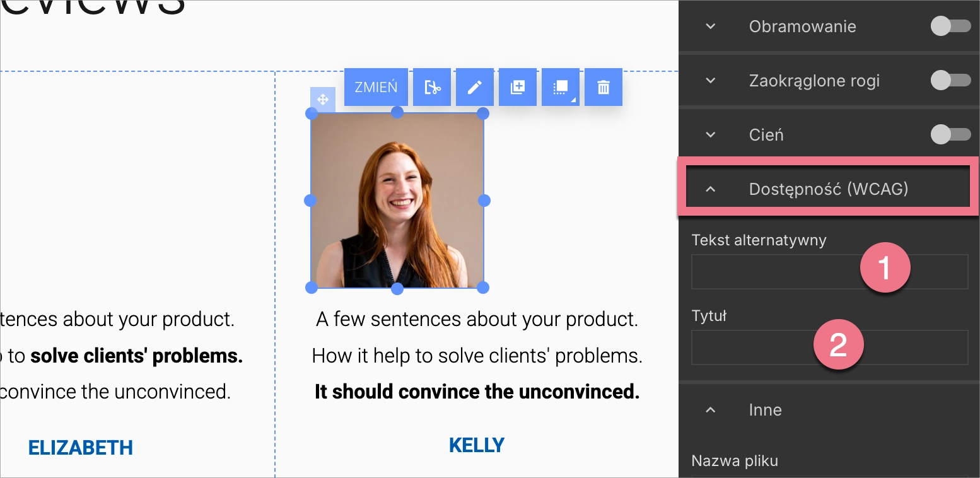Expand the Zaokrąglone rogi section chevron
The height and width of the screenshot is (478, 980).
point(711,81)
